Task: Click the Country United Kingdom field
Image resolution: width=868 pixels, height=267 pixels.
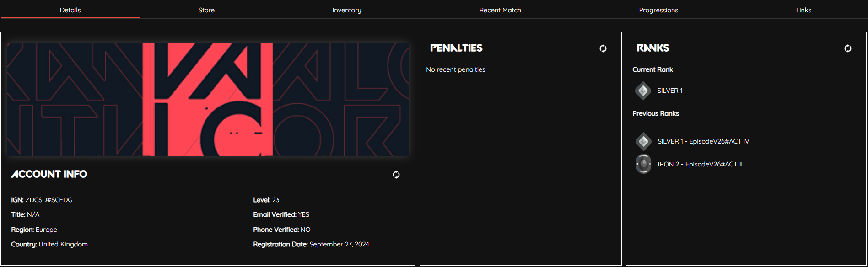Action: point(49,244)
